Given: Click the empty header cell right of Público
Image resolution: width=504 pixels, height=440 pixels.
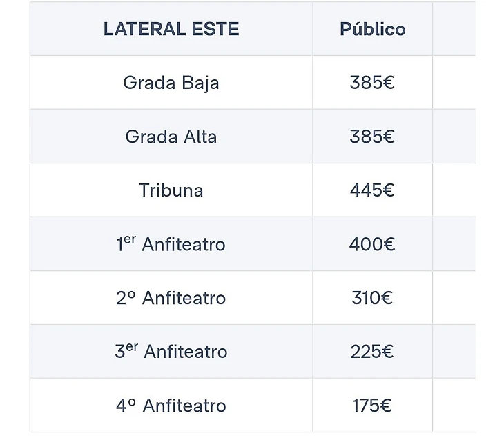Looking at the screenshot, I should (x=454, y=29).
